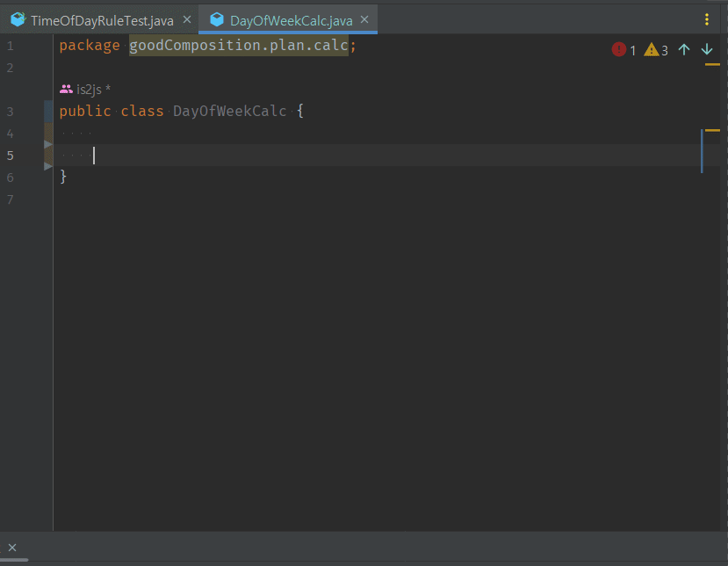The height and width of the screenshot is (566, 728).
Task: Click the class name DayOfWeekCalc
Action: (x=230, y=111)
